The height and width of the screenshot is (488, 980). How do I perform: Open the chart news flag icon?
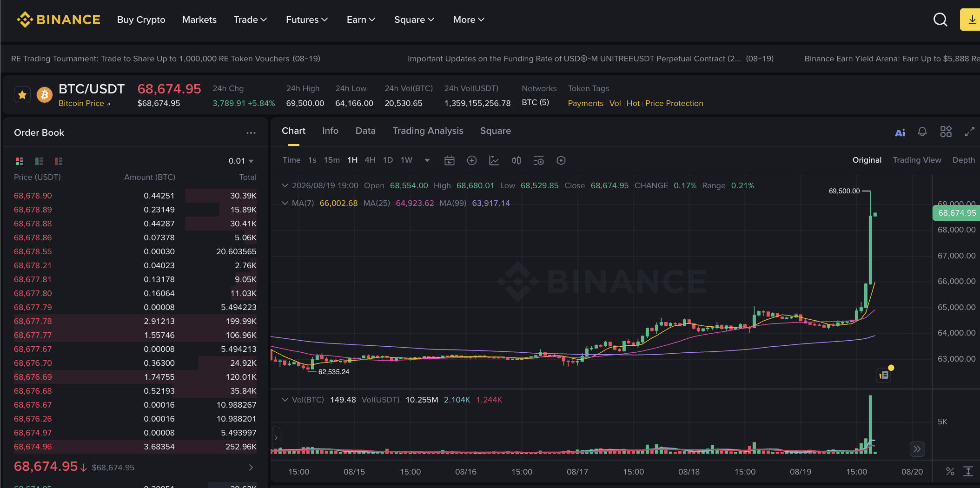coord(884,375)
